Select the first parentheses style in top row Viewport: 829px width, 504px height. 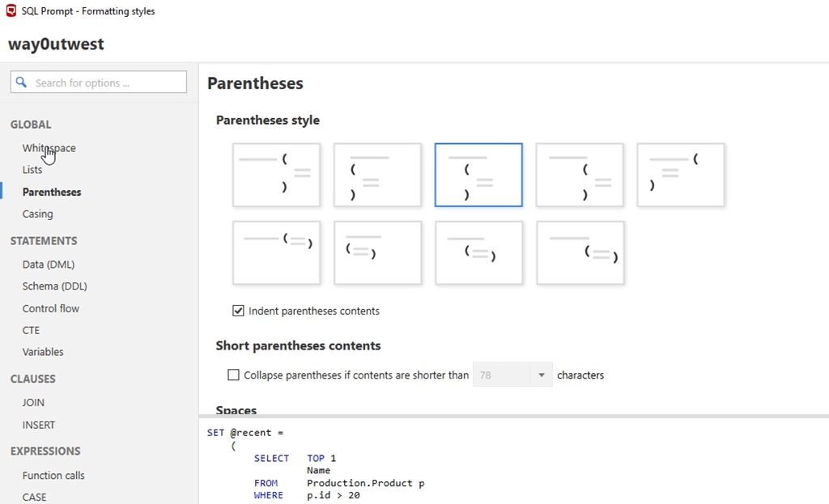pyautogui.click(x=276, y=175)
